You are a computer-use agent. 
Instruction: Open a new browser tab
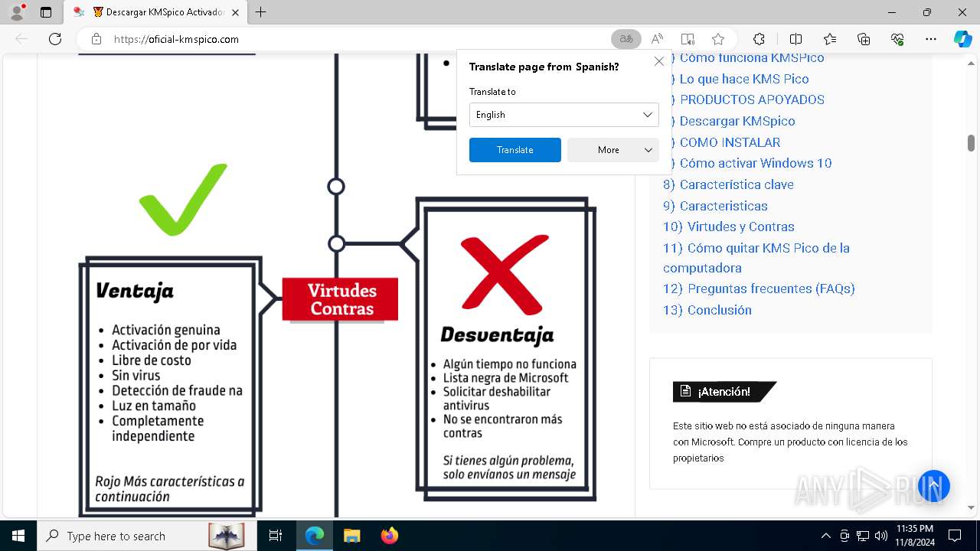click(261, 12)
